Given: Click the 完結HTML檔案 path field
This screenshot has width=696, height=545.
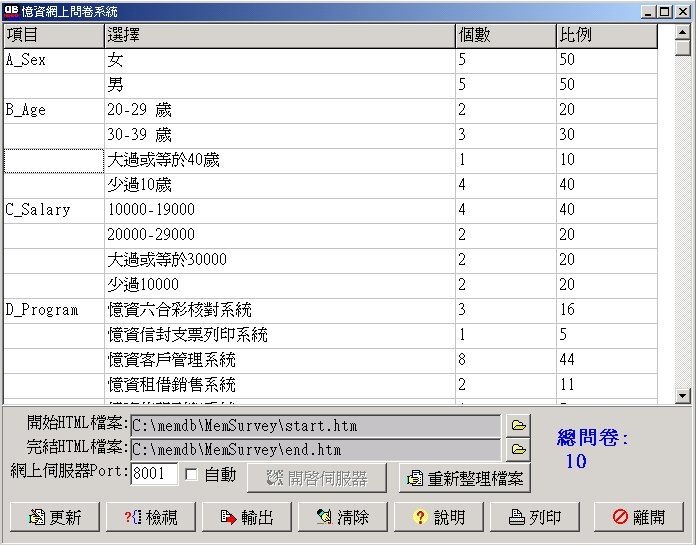Looking at the screenshot, I should 315,450.
